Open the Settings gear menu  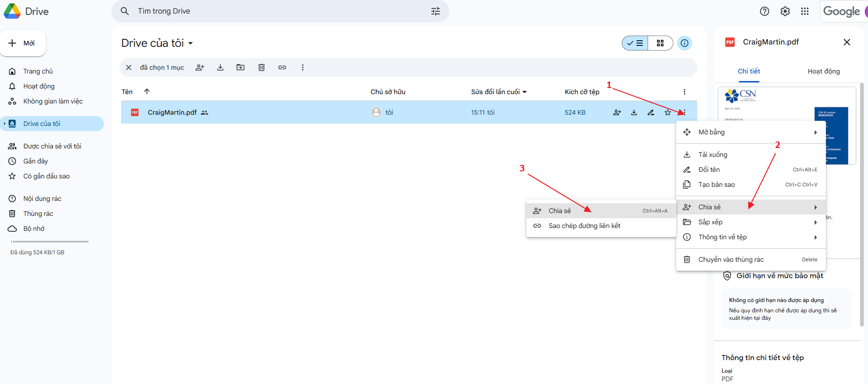click(785, 11)
